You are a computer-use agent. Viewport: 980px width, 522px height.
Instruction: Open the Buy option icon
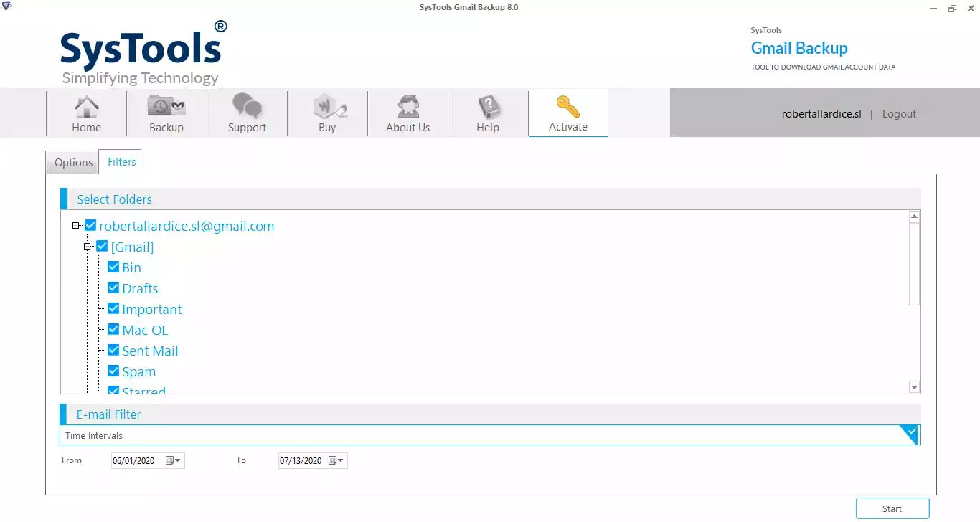[x=327, y=106]
